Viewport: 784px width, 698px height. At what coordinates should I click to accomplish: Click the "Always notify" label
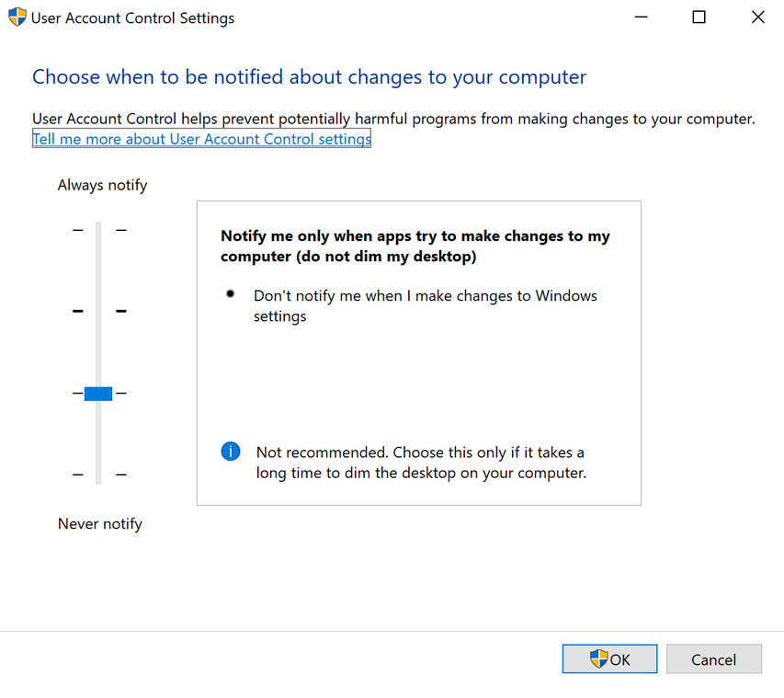(x=101, y=185)
